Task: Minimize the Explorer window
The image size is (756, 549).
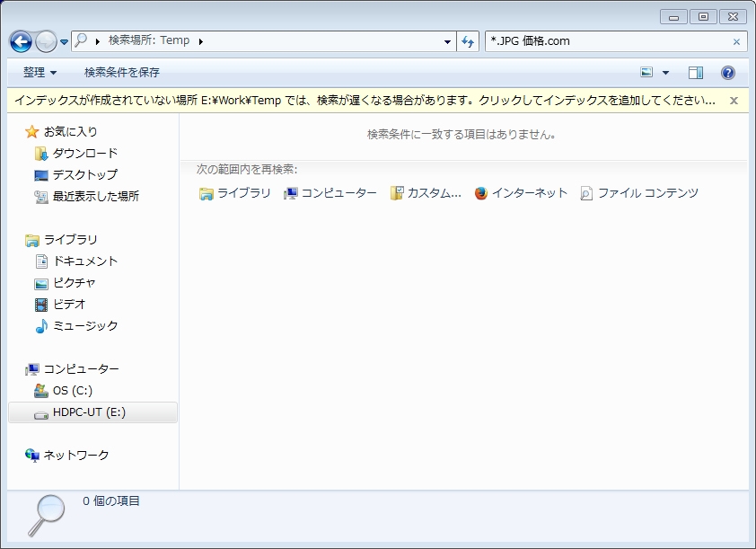Action: pos(674,17)
